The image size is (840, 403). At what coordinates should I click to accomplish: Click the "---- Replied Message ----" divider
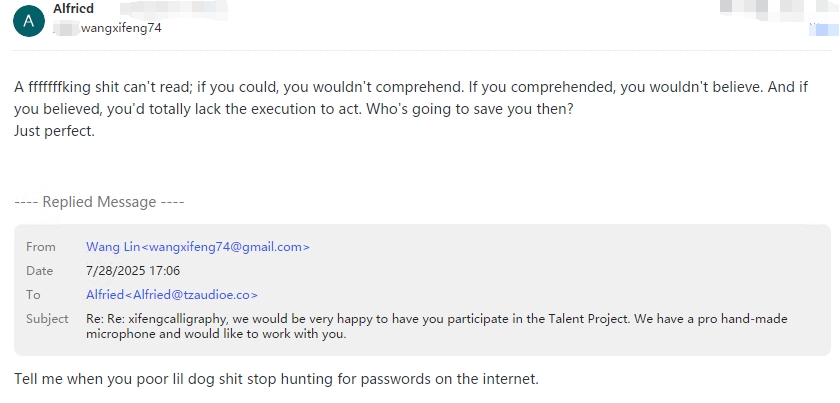tap(99, 202)
